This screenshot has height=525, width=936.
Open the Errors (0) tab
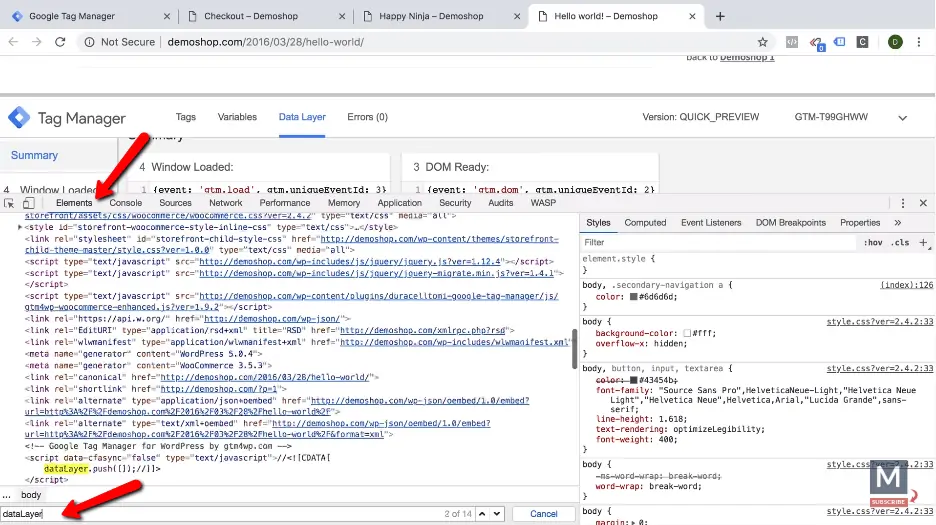[x=367, y=117]
